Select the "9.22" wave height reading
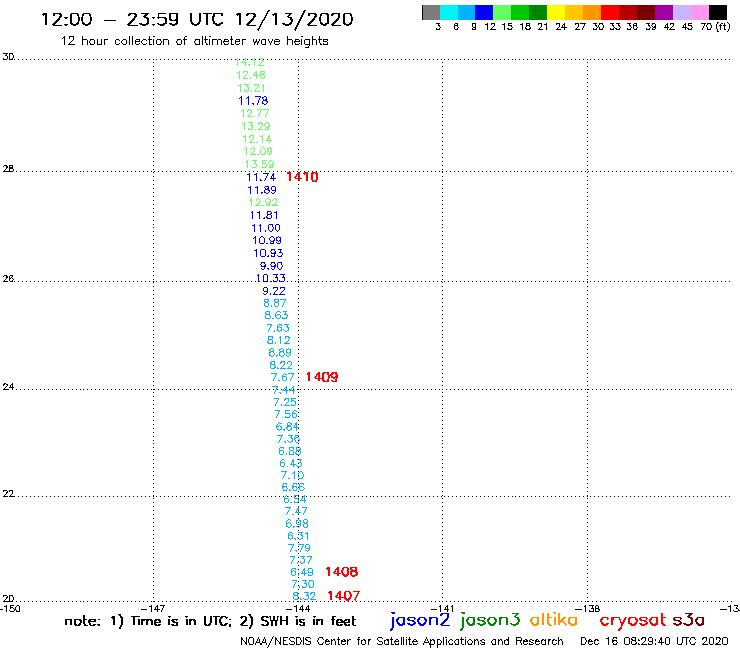The image size is (740, 650). [x=274, y=291]
